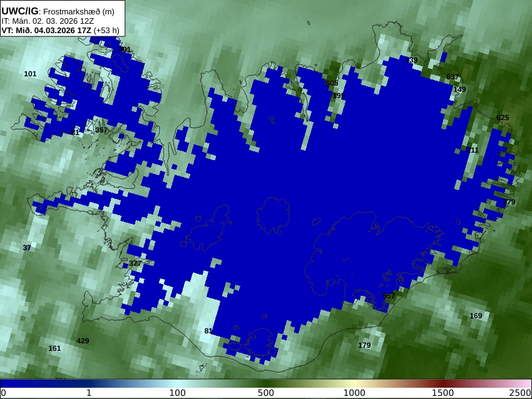Click the 625 value on the map
The height and width of the screenshot is (399, 532).
(x=503, y=118)
